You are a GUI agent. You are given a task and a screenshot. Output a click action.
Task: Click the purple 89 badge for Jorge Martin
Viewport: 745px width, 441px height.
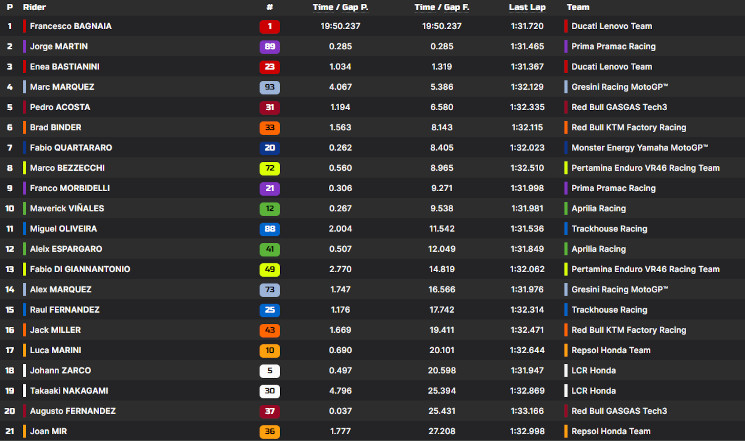coord(269,47)
